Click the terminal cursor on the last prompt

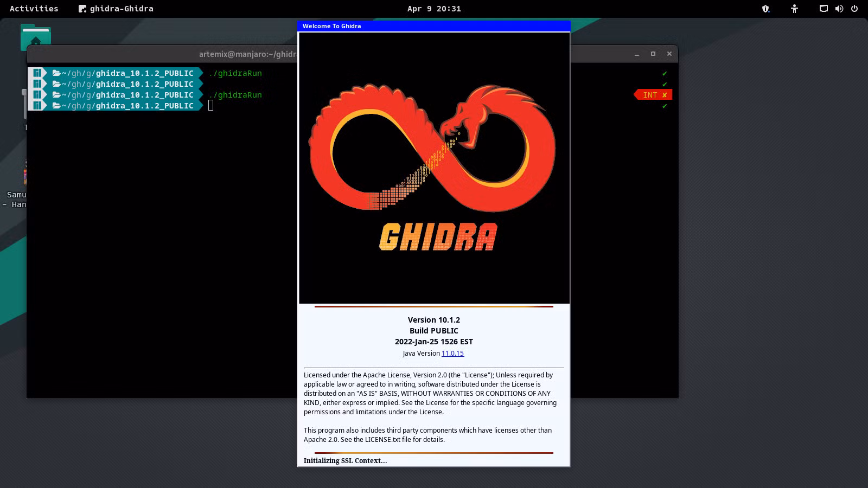[211, 106]
